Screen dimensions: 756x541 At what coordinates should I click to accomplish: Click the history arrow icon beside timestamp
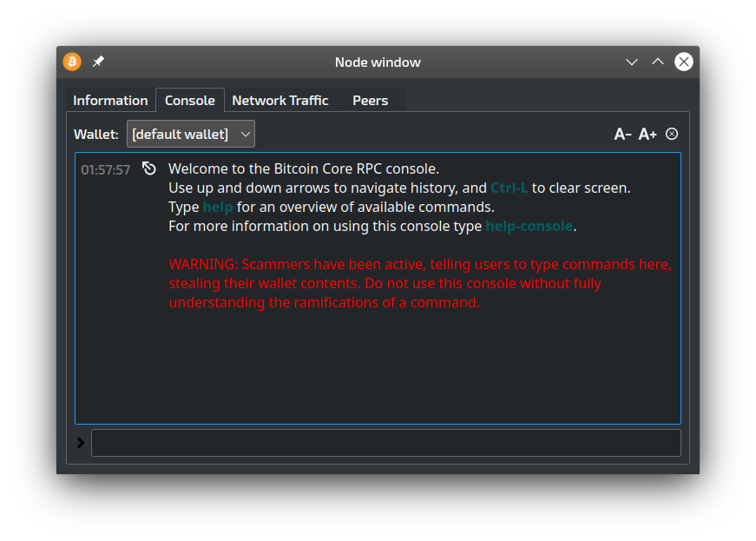(149, 168)
